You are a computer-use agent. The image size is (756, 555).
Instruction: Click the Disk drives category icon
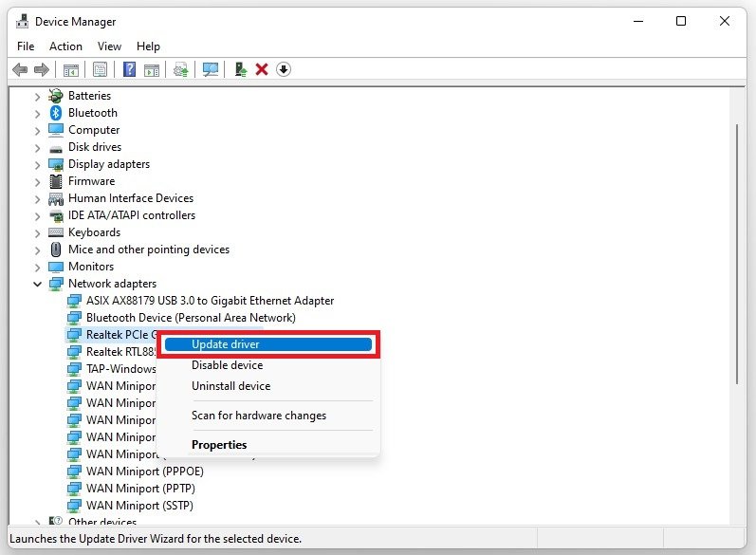(56, 149)
